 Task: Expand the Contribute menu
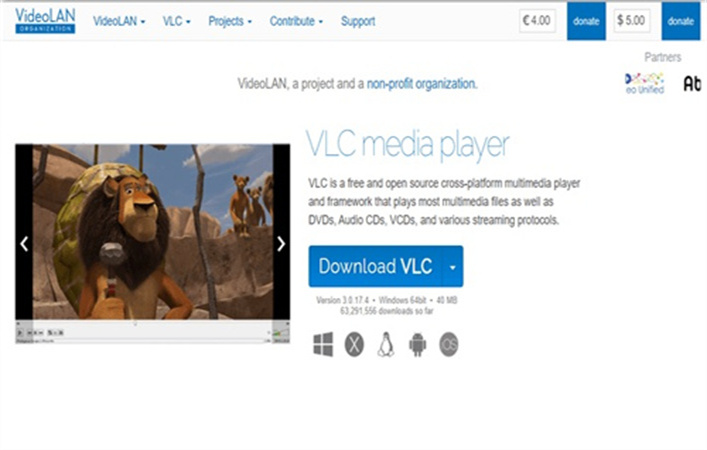pyautogui.click(x=296, y=21)
